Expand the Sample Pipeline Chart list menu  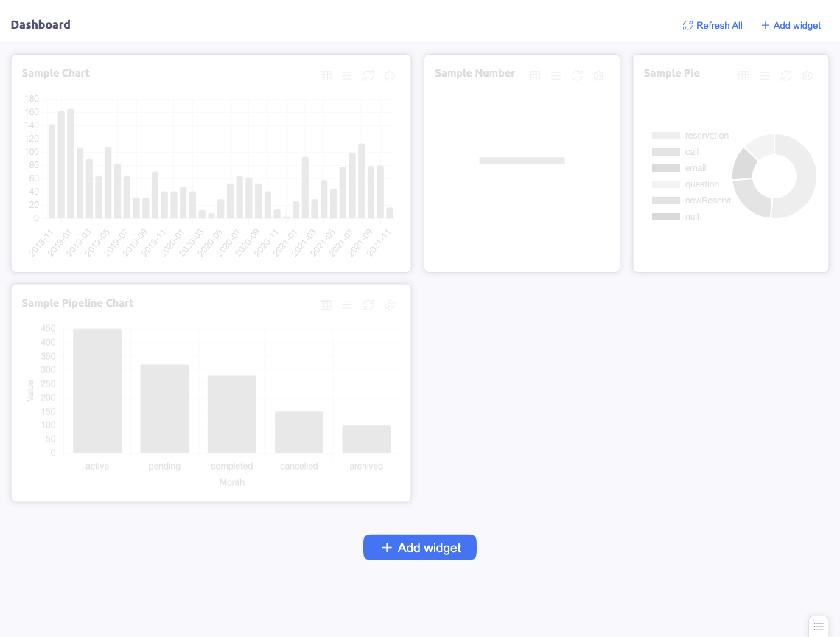pos(347,305)
